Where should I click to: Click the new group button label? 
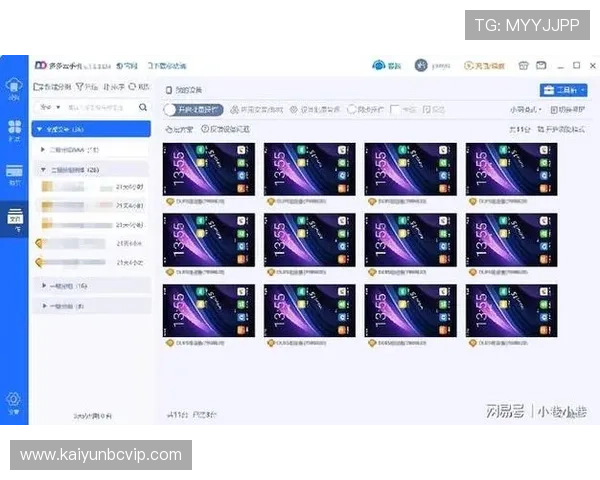57,87
